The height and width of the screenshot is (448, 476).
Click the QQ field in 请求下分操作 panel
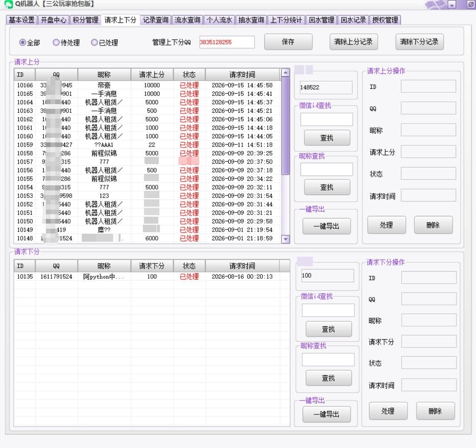coord(429,299)
